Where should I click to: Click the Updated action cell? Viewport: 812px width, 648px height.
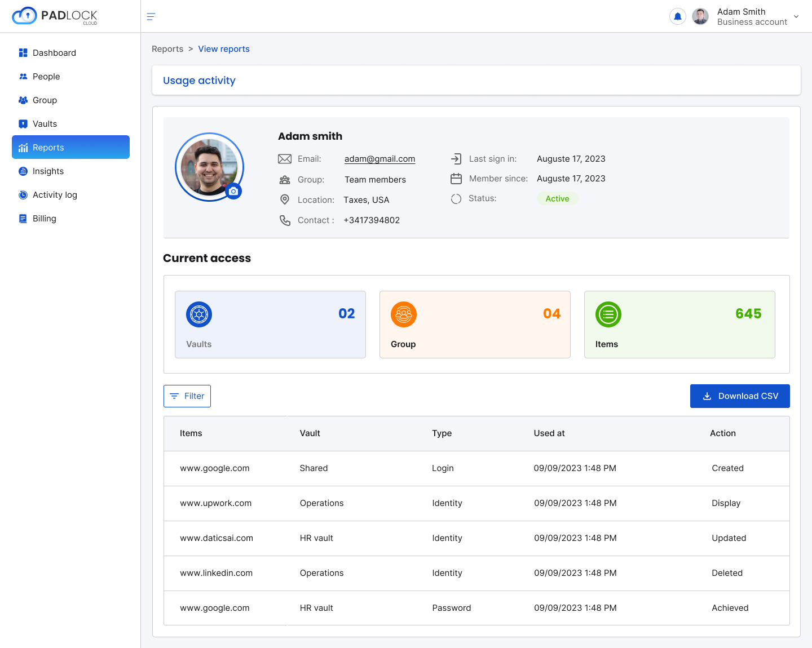click(729, 538)
